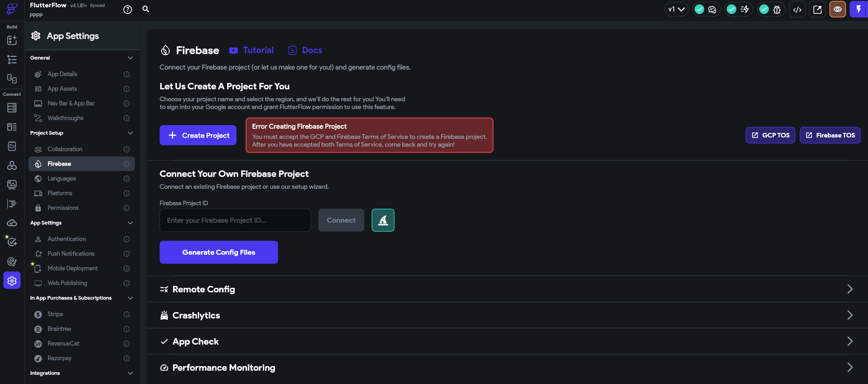
Task: Go to Nav Bar & App Bar settings
Action: (x=82, y=104)
